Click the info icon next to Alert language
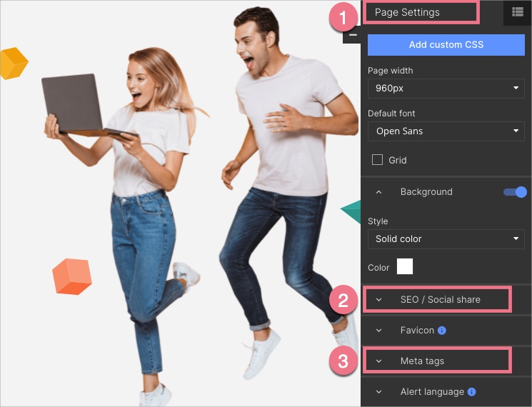 (472, 392)
